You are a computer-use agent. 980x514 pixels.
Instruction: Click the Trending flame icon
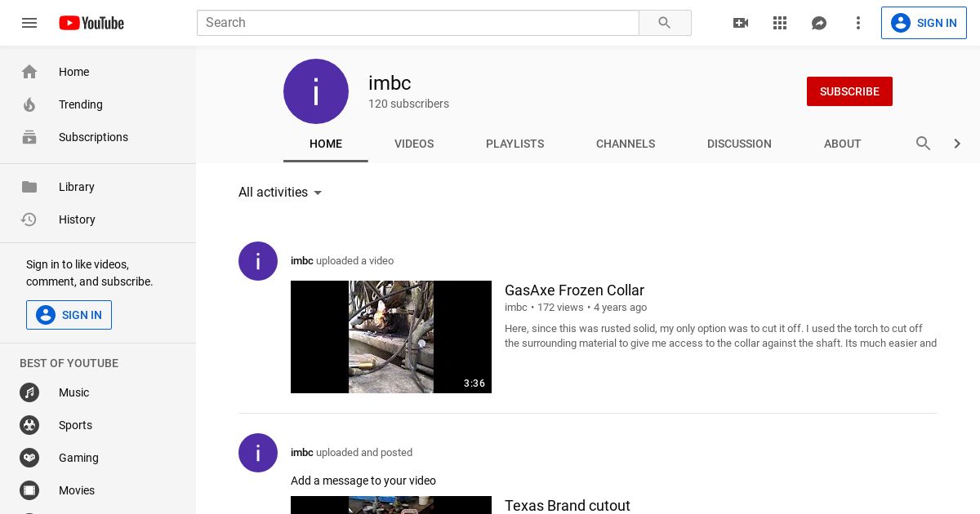29,104
